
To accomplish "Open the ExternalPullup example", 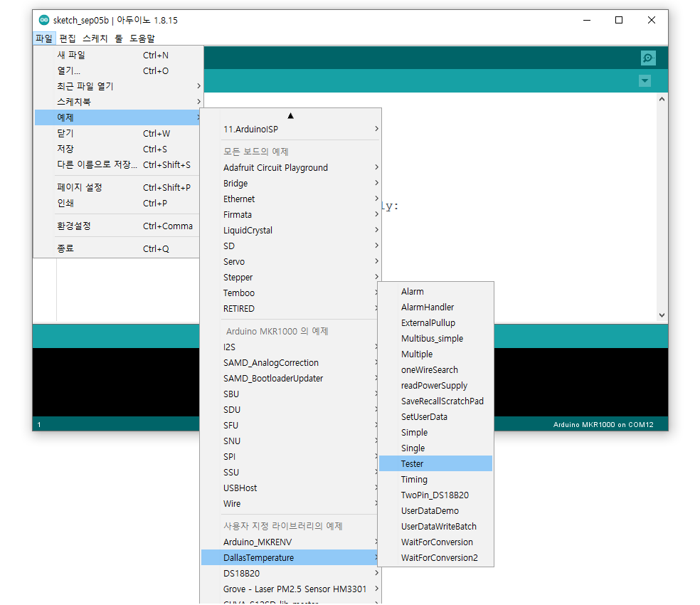I will [x=435, y=322].
